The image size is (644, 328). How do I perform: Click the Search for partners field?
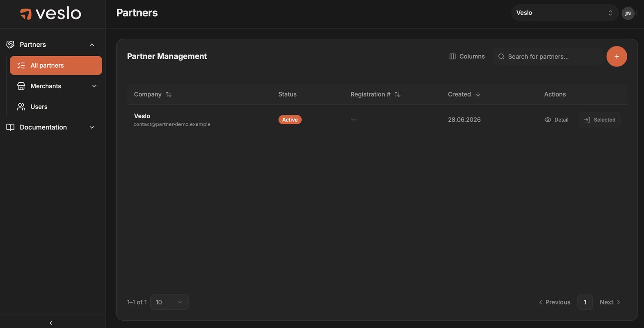(x=548, y=57)
